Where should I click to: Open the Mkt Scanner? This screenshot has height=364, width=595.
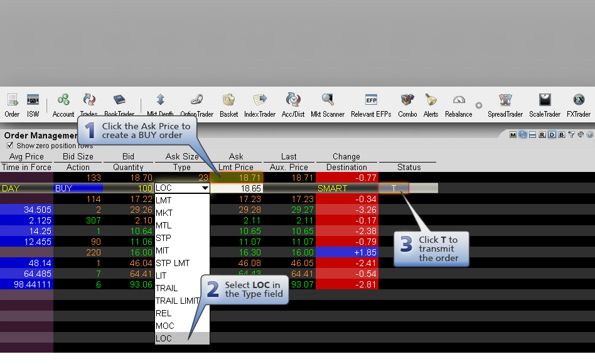pos(328,105)
